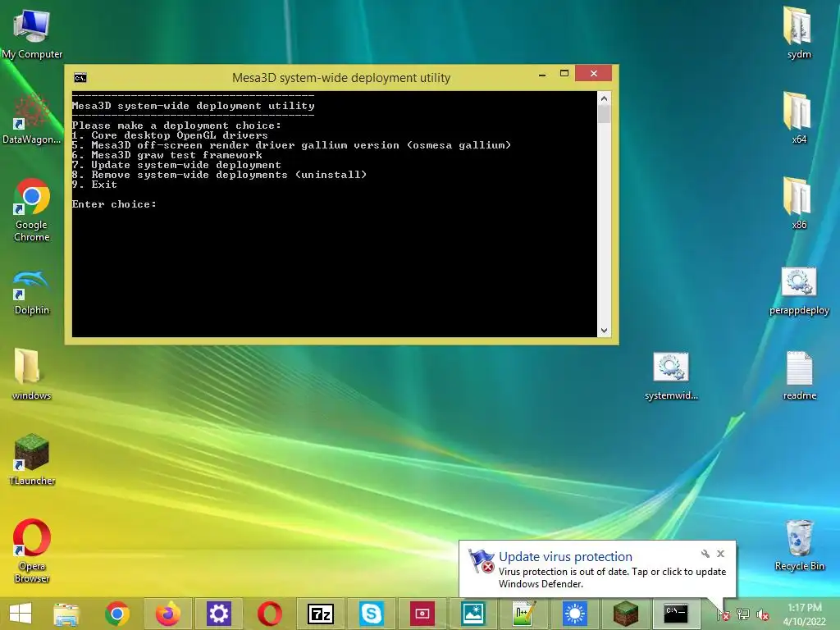Open the blue sun brightness taskbar icon

click(x=575, y=614)
